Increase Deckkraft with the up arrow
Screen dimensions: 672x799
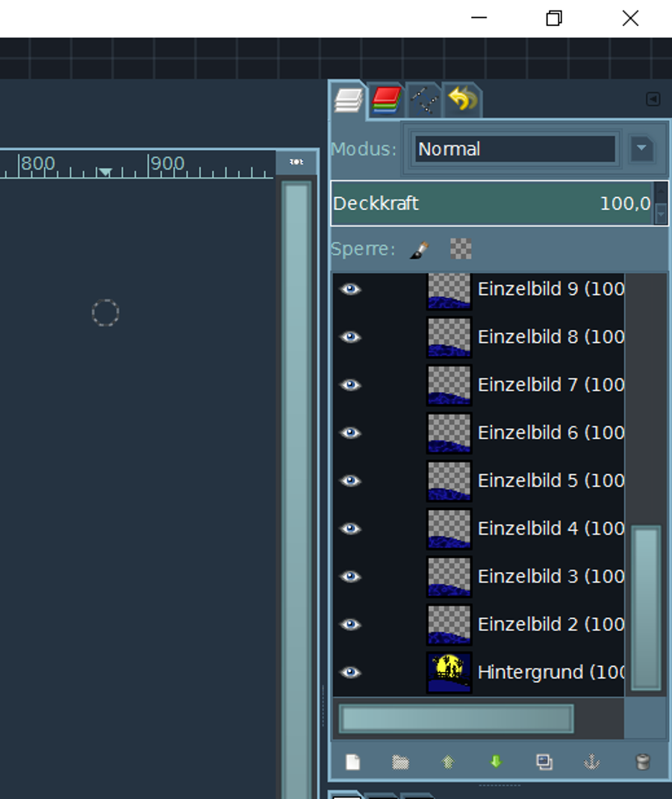tap(661, 192)
